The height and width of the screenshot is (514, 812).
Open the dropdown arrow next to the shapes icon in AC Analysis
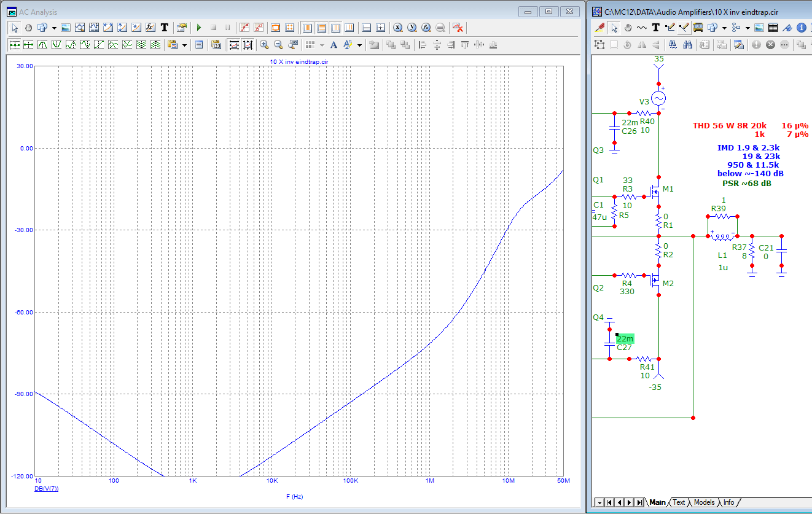(54, 28)
